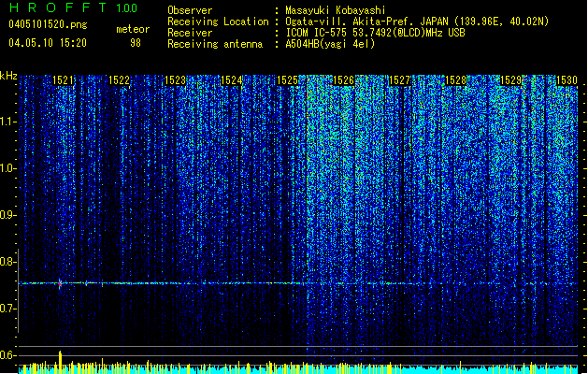The width and height of the screenshot is (588, 374).
Task: Click the 1528 time marker
Action: click(x=455, y=80)
